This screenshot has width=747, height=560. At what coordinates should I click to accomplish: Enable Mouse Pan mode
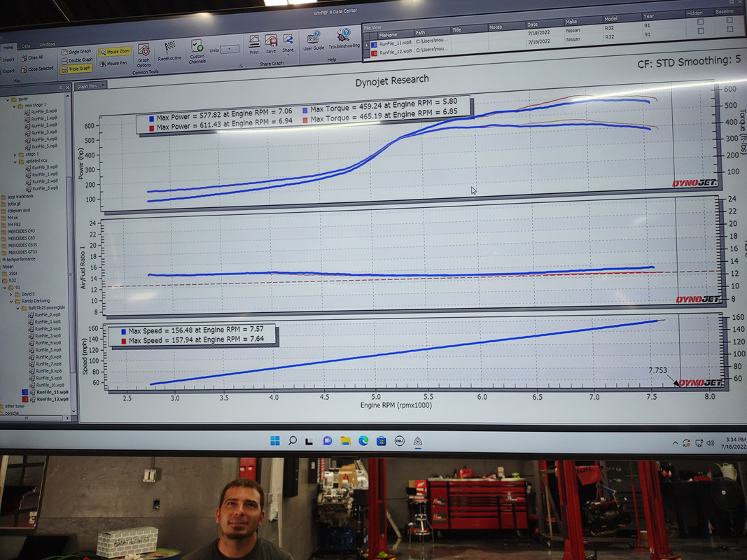(114, 63)
